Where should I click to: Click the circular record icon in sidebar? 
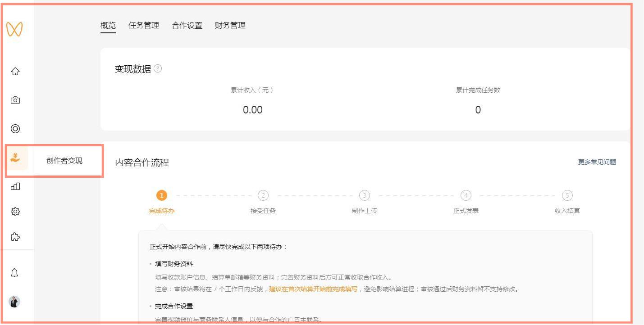click(15, 129)
